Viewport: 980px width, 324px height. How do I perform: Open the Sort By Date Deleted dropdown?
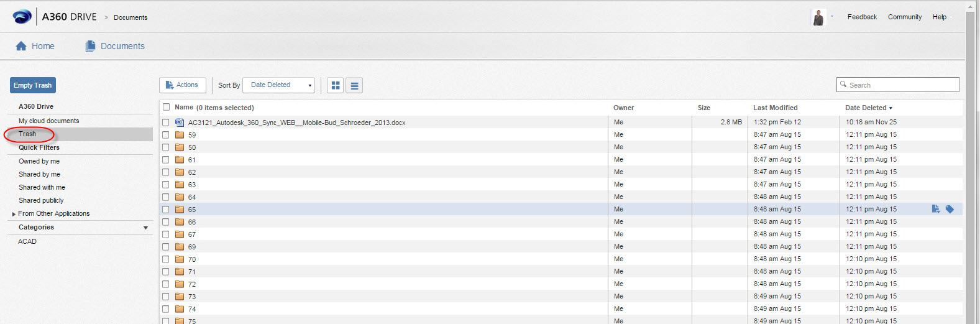[x=279, y=85]
